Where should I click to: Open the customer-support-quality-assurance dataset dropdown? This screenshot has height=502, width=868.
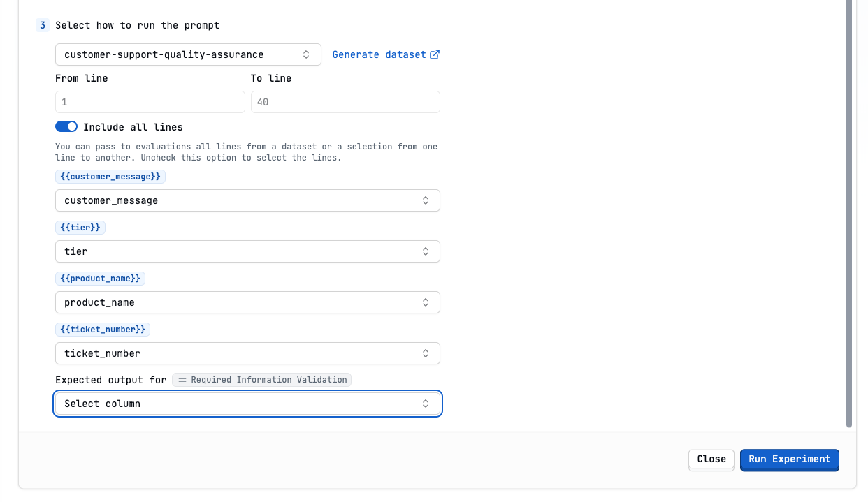coord(187,54)
